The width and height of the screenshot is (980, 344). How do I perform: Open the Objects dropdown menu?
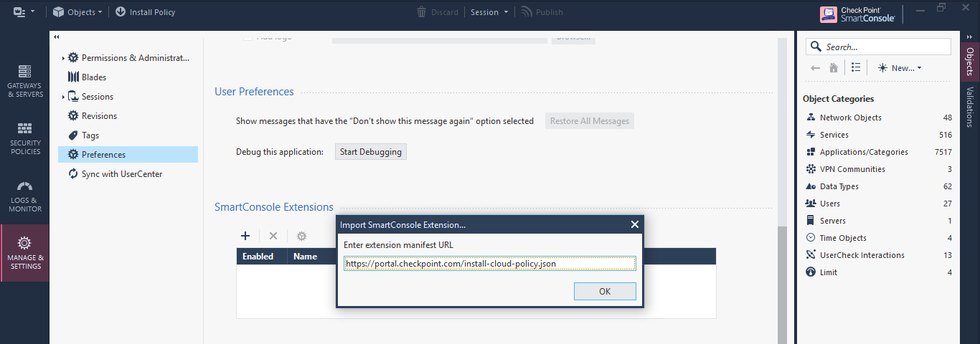coord(77,11)
